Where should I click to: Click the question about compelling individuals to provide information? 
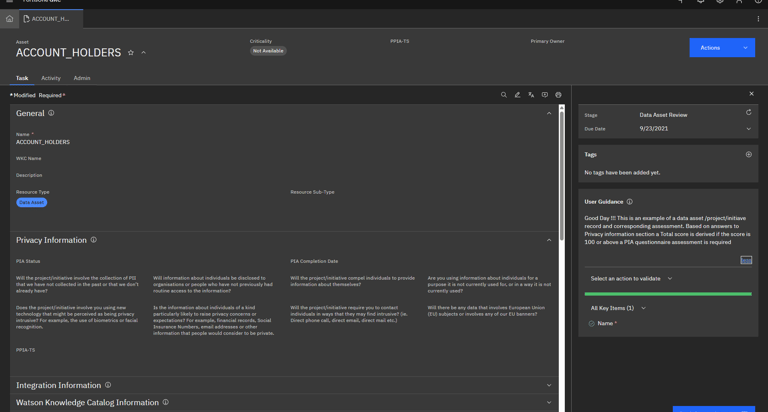tap(353, 281)
